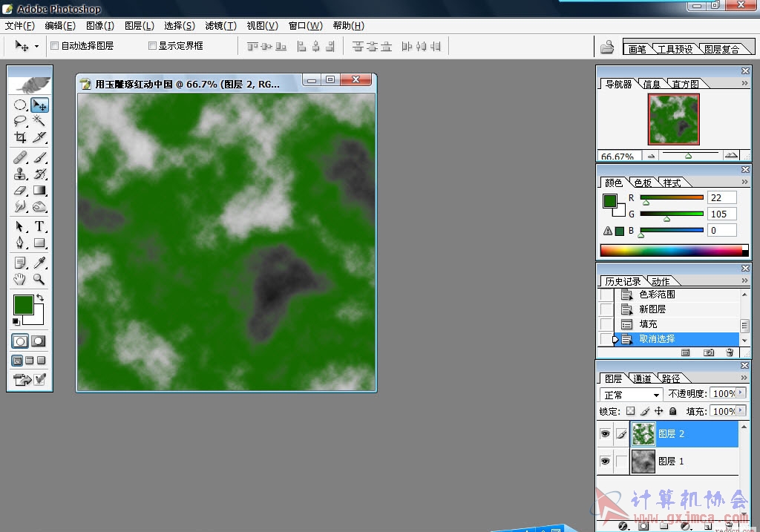Swap foreground and background colors icon

click(40, 298)
